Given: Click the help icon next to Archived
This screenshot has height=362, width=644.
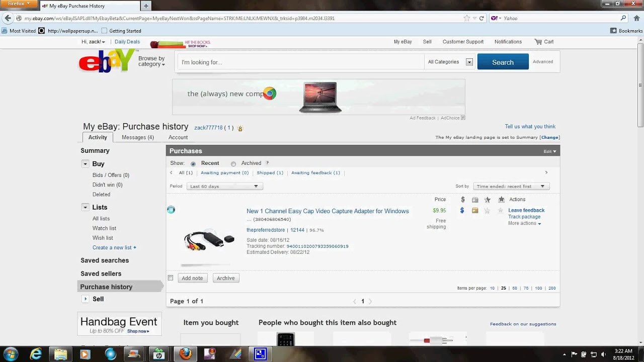Looking at the screenshot, I should (267, 163).
